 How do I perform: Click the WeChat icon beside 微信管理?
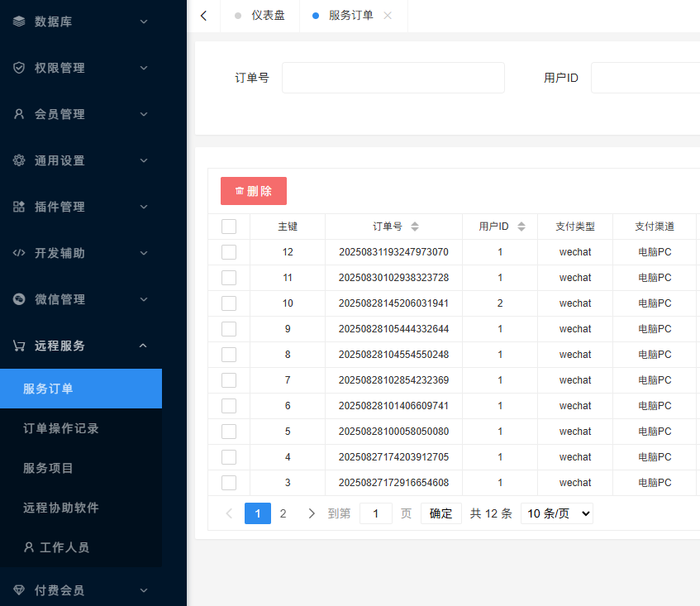point(19,299)
